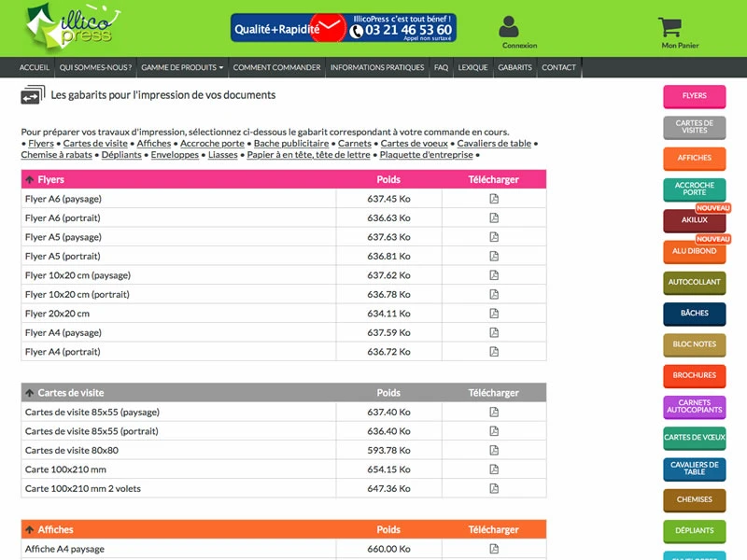Jump to Plaquette d'entreprise anchor link
Screen dimensions: 747x560
427,155
